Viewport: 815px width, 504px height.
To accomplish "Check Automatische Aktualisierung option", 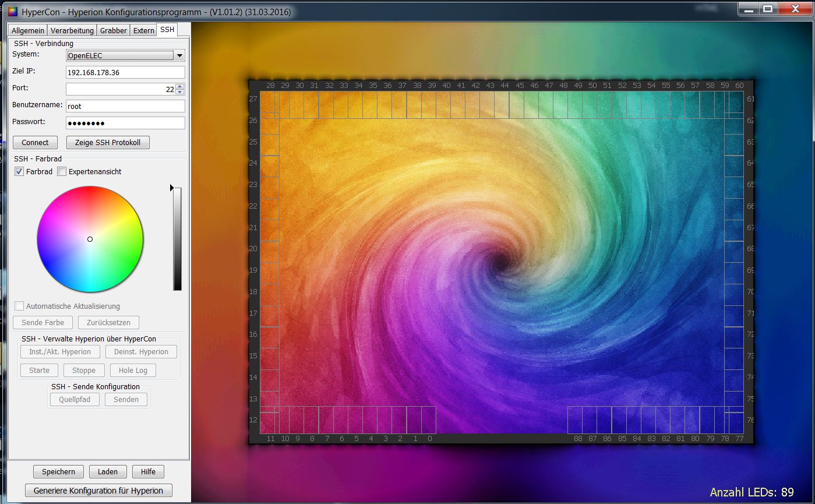I will point(19,306).
